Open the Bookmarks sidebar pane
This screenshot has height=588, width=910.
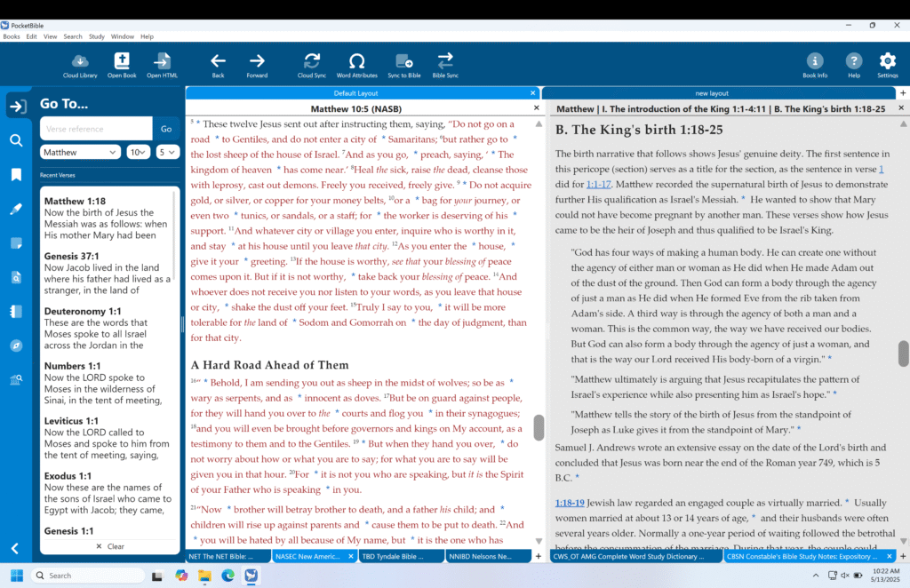click(16, 175)
